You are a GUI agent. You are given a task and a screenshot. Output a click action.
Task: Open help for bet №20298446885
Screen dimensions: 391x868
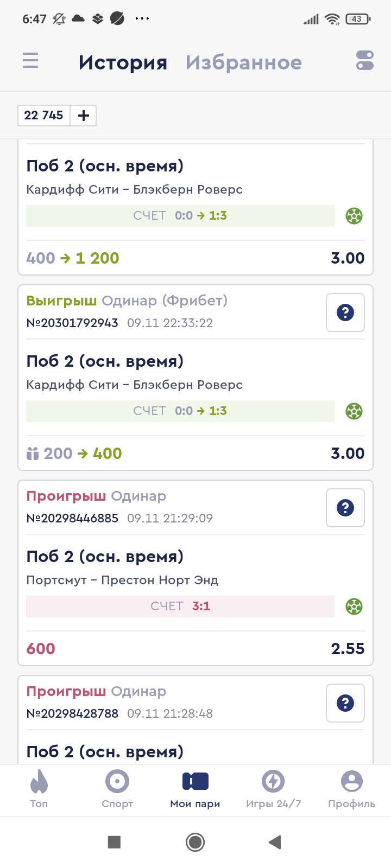(x=345, y=508)
